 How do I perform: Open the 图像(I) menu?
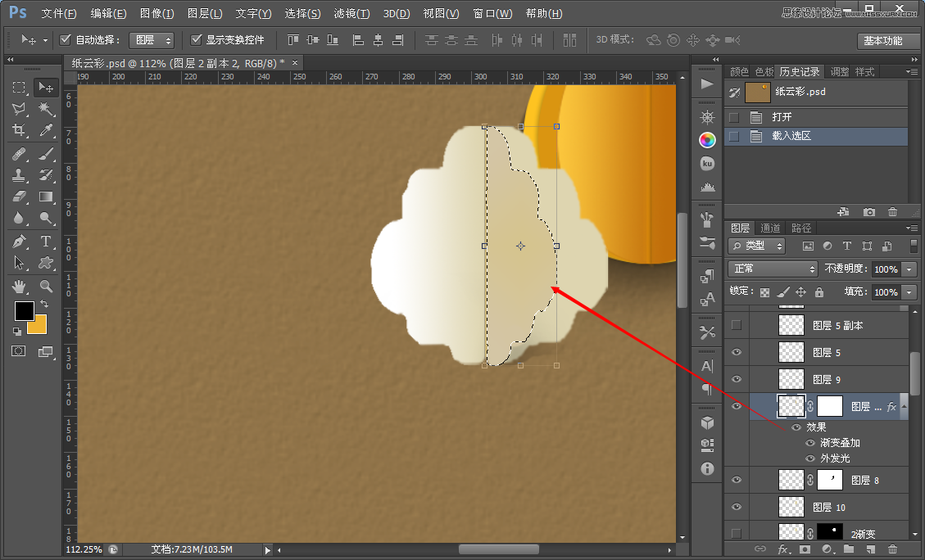coord(157,13)
